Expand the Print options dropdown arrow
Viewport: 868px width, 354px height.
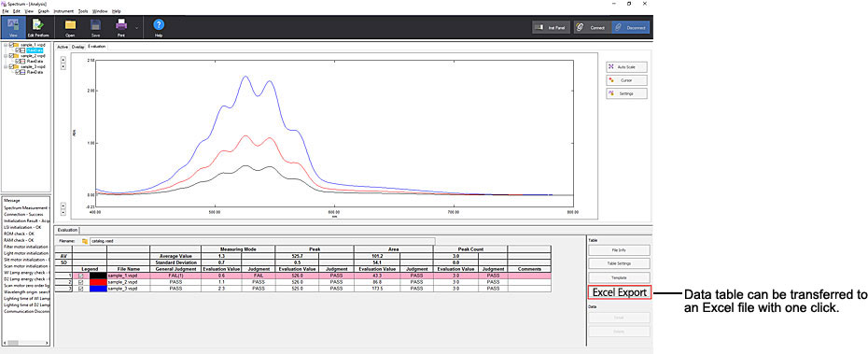tap(136, 27)
